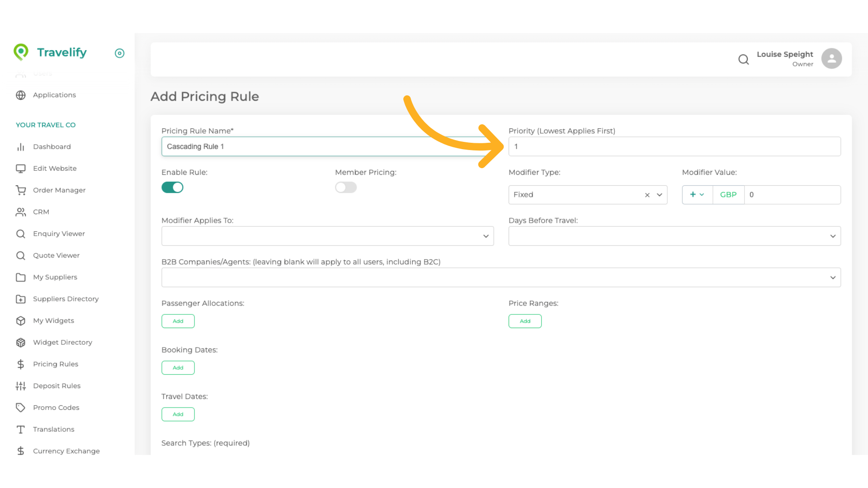Open the Widget Directory
This screenshot has height=488, width=868.
click(x=62, y=342)
